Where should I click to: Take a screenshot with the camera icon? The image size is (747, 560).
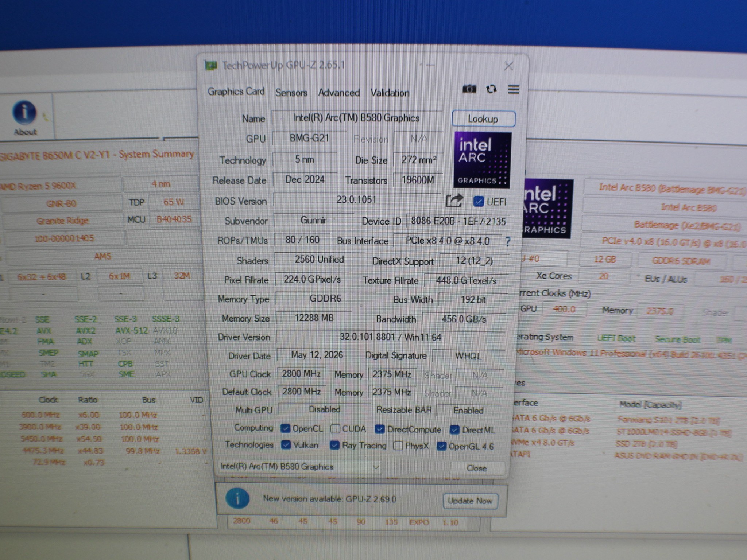click(x=469, y=89)
